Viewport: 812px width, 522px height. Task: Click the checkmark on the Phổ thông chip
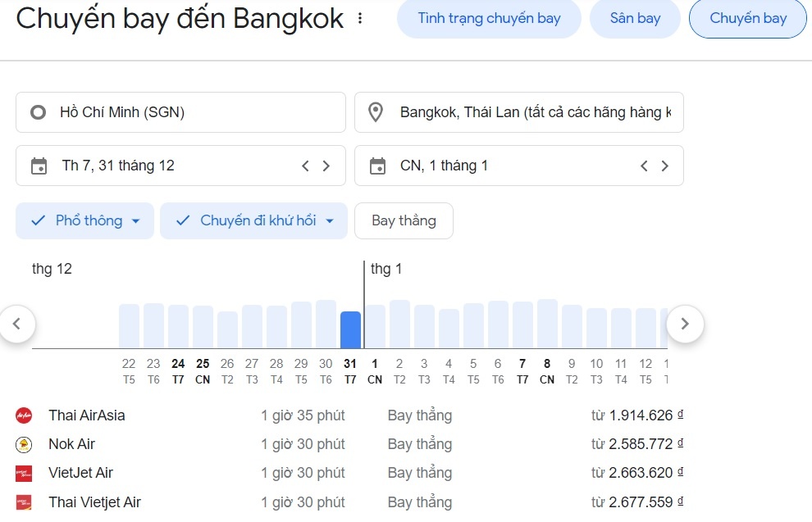[37, 220]
